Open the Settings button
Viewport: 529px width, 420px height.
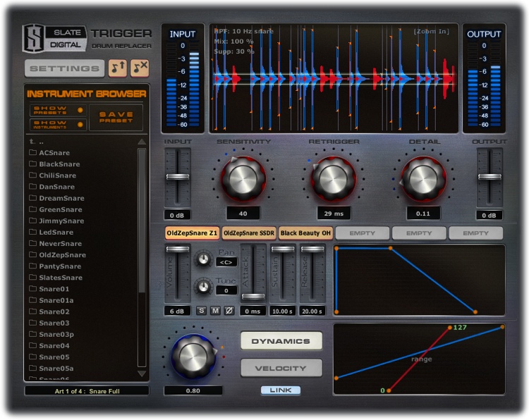pyautogui.click(x=65, y=68)
